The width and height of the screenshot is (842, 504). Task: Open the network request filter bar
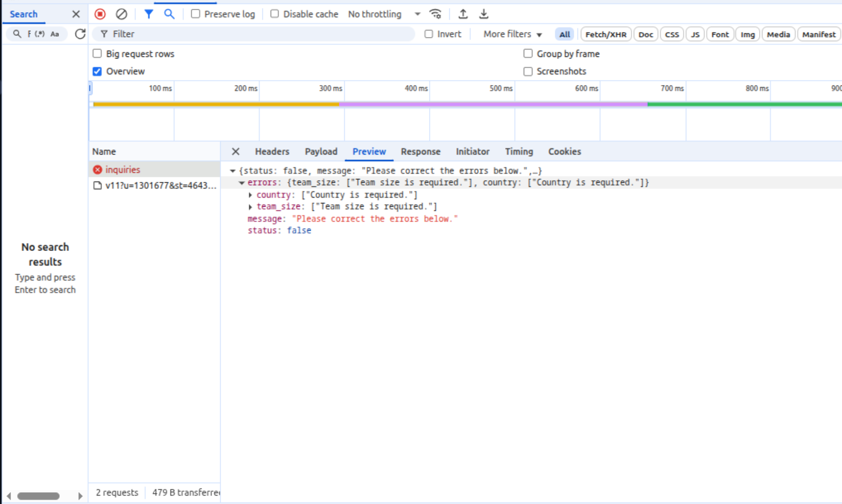coord(148,14)
